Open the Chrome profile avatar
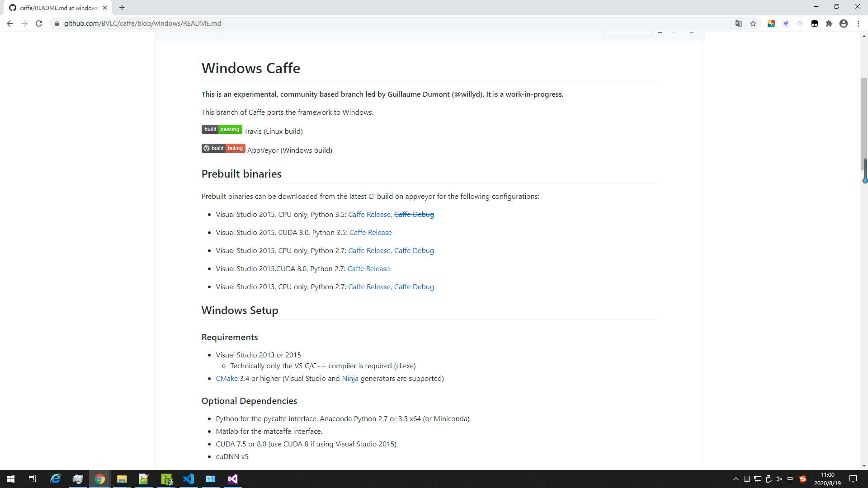The height and width of the screenshot is (488, 868). click(844, 23)
